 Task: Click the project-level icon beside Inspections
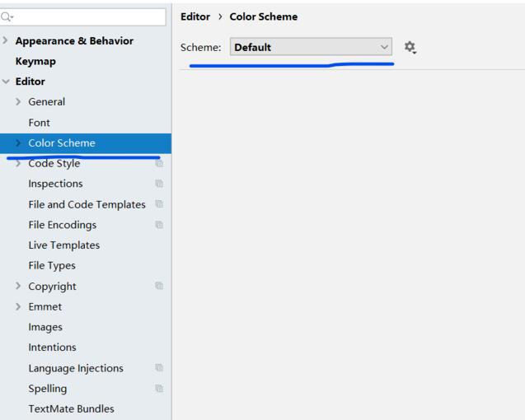point(159,184)
